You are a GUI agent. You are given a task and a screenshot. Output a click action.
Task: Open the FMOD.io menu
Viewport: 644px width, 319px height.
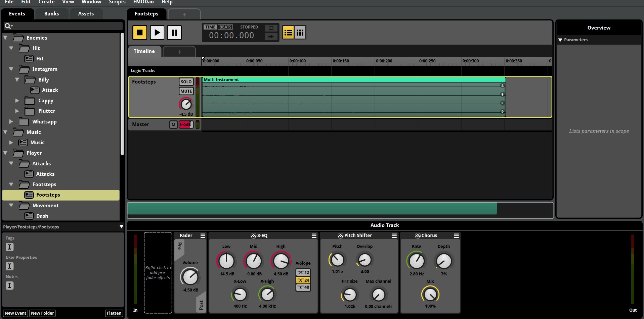coord(143,2)
